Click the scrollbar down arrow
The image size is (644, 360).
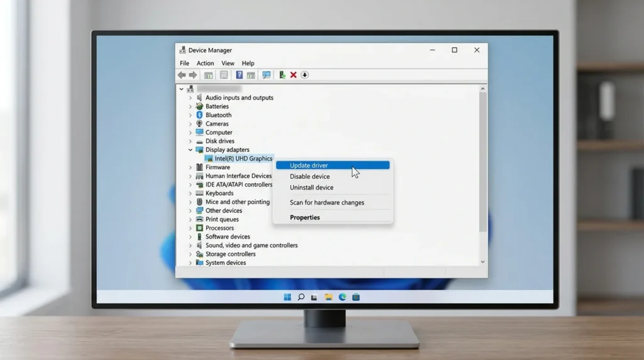[482, 262]
